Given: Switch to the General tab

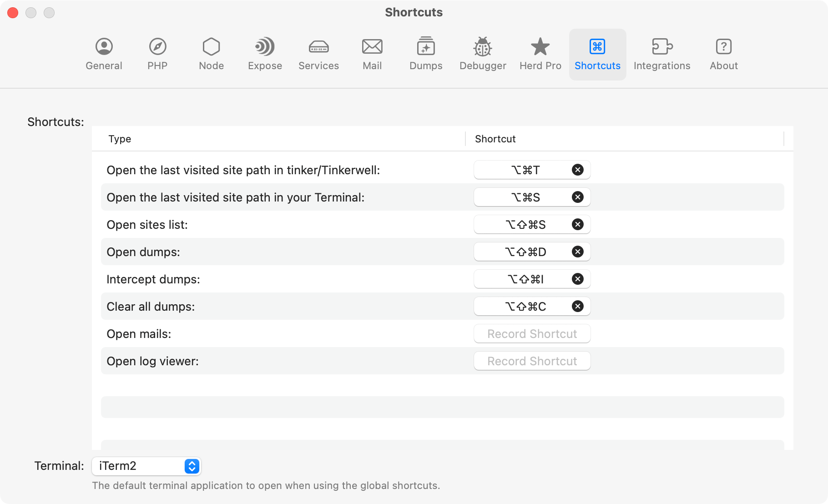Looking at the screenshot, I should click(x=104, y=53).
